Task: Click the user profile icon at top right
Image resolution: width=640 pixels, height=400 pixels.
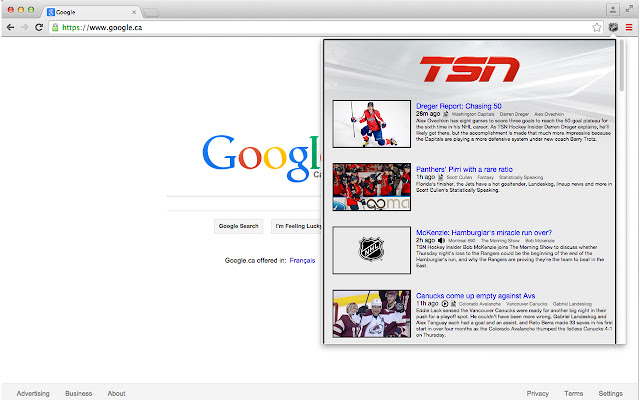Action: click(613, 9)
